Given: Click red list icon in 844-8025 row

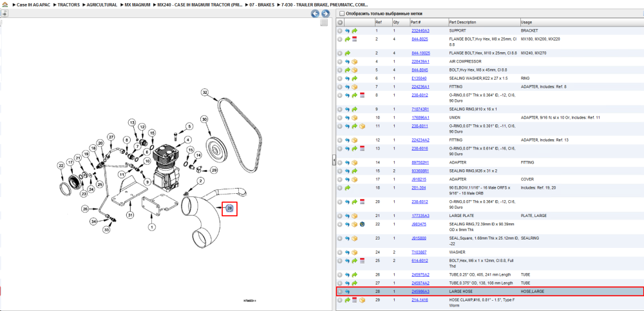Looking at the screenshot, I should pos(354,39).
